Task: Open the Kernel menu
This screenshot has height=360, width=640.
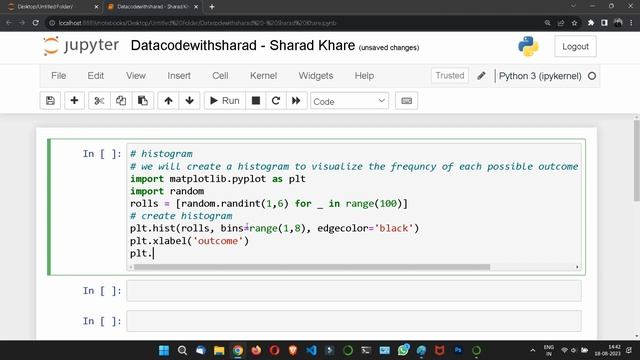Action: 263,76
